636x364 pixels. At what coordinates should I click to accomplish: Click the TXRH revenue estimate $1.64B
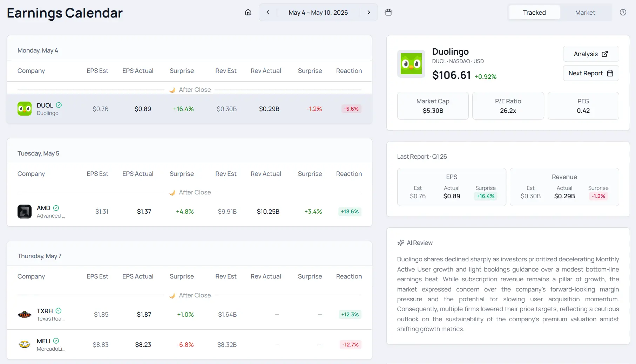[x=227, y=315]
